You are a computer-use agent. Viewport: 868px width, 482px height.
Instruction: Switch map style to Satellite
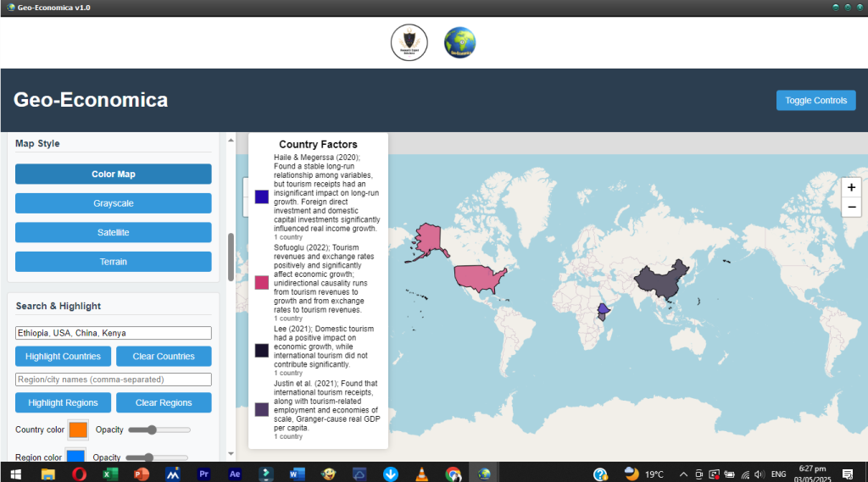114,232
